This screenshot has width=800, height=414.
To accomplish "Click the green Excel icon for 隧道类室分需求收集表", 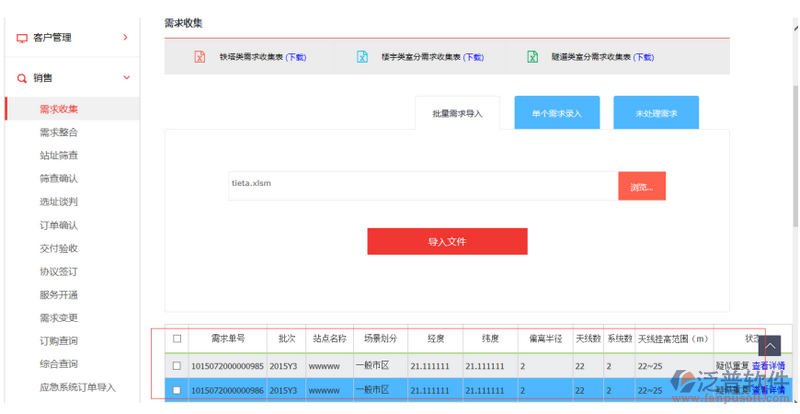I will coord(532,57).
